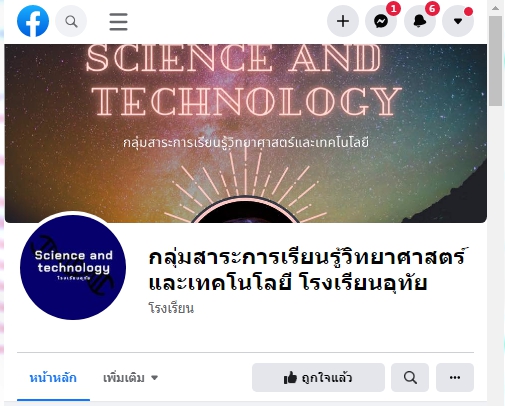Search within the page using magnifier button
Image resolution: width=505 pixels, height=406 pixels.
[410, 378]
